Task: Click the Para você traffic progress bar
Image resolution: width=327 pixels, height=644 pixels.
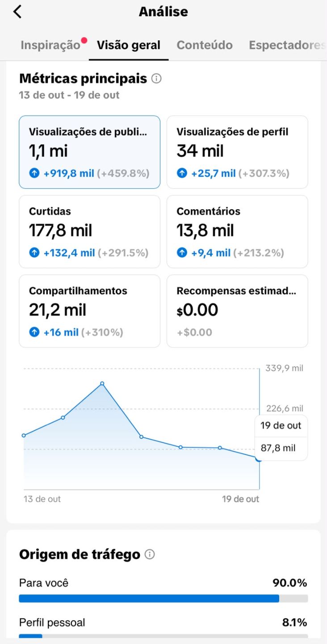Action: [x=163, y=598]
